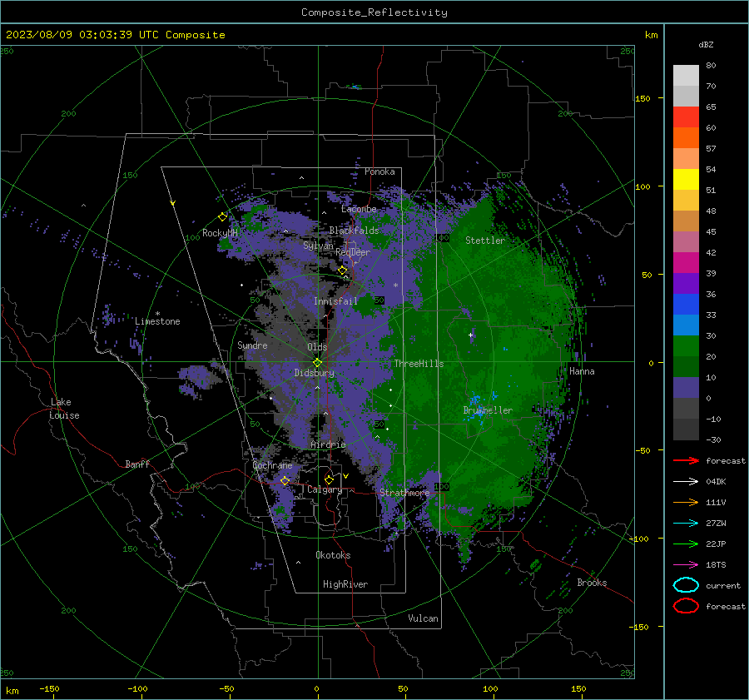This screenshot has height=700, width=749.
Task: Click the blue 33-36 dBZ color swatch
Action: pyautogui.click(x=686, y=304)
